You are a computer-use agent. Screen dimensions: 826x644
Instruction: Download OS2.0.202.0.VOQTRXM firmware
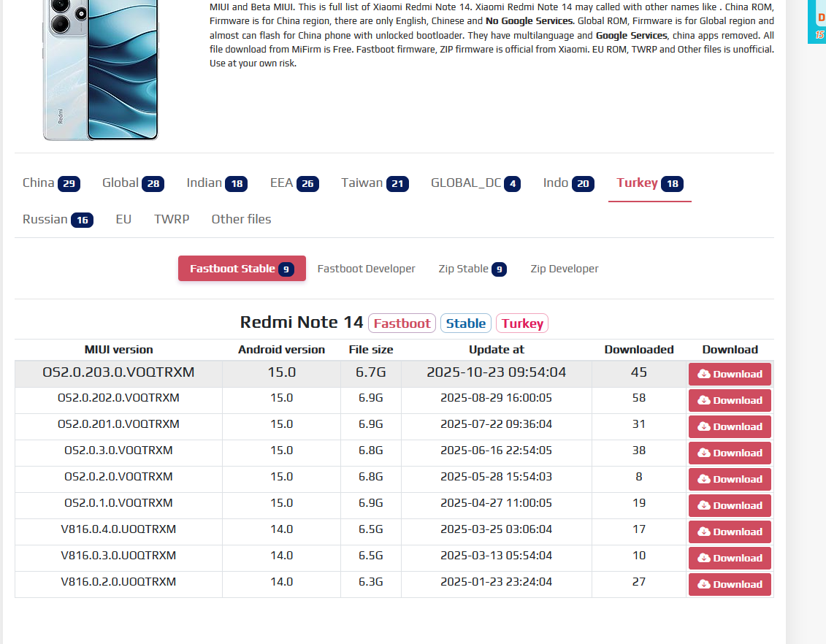pyautogui.click(x=730, y=400)
